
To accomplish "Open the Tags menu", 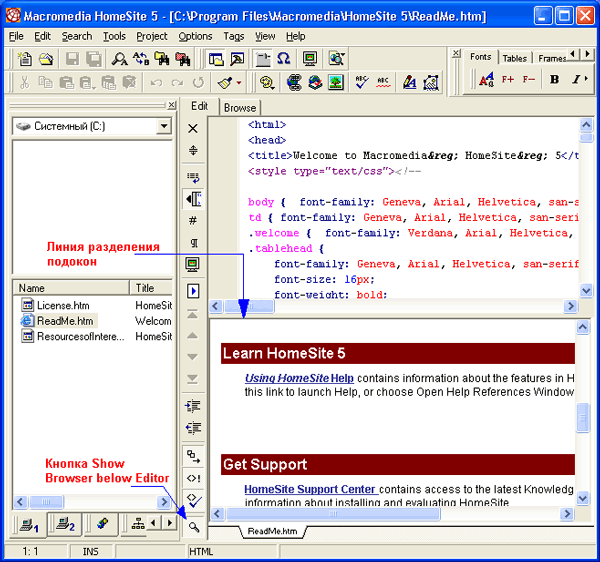I will click(x=233, y=36).
